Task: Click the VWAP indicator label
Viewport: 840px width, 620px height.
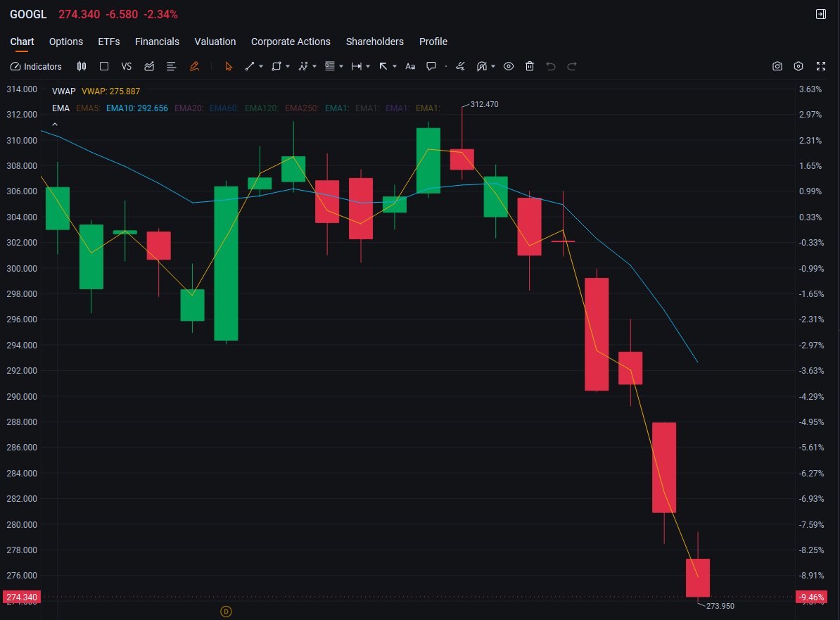Action: click(x=64, y=91)
